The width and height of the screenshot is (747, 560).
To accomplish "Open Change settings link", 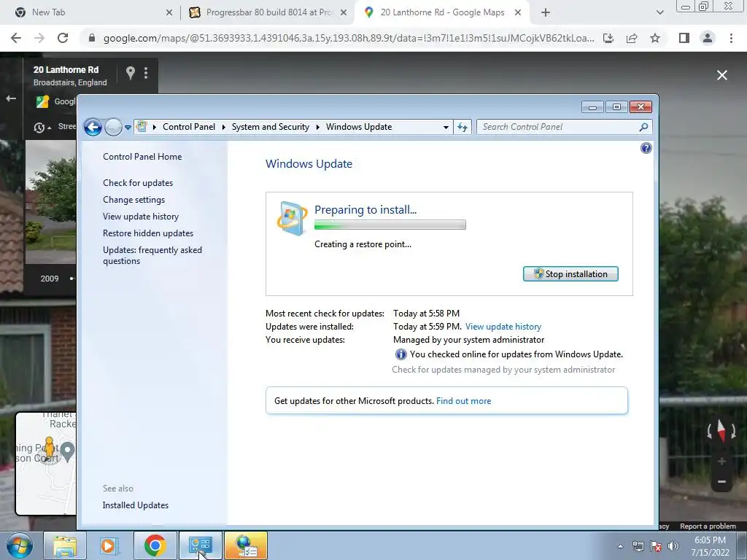I will pos(134,200).
